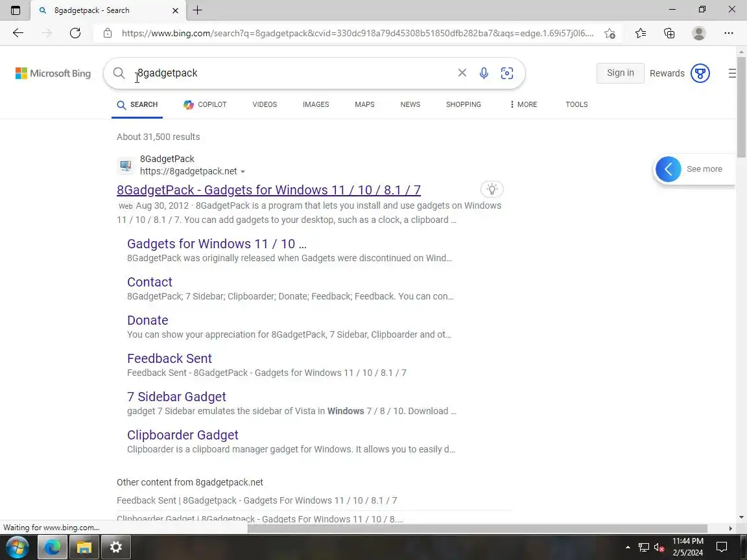Screen dimensions: 747x560
Task: Click the vertical scrollbar thumb
Action: coord(741,107)
